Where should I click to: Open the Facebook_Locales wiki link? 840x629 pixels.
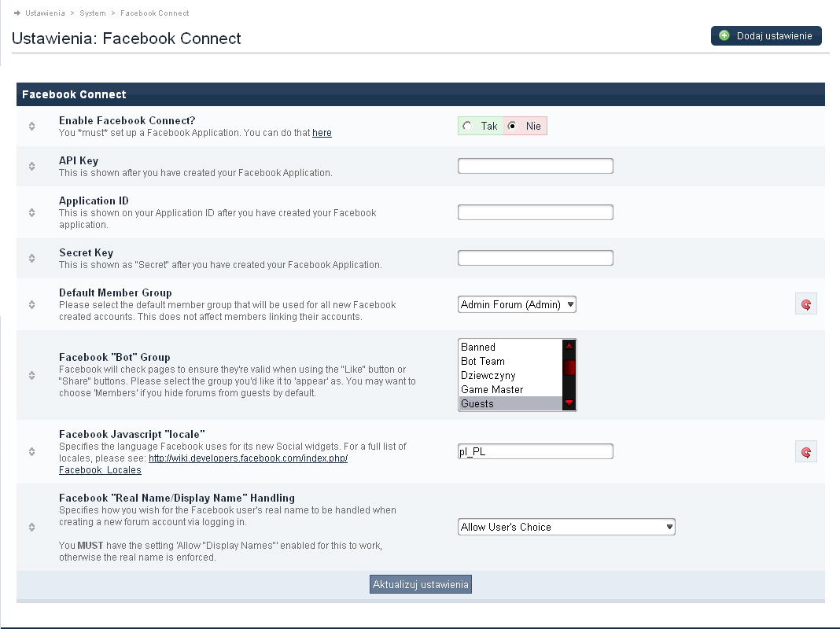point(100,469)
